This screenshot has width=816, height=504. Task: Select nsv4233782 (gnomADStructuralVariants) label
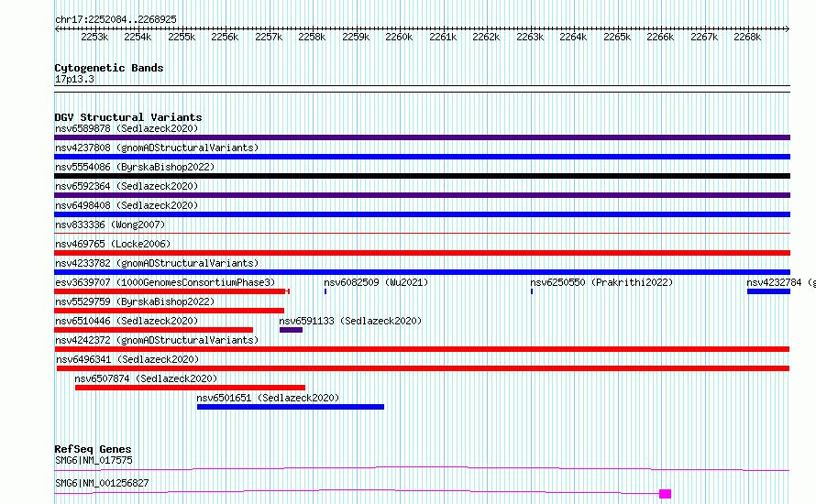(x=157, y=263)
